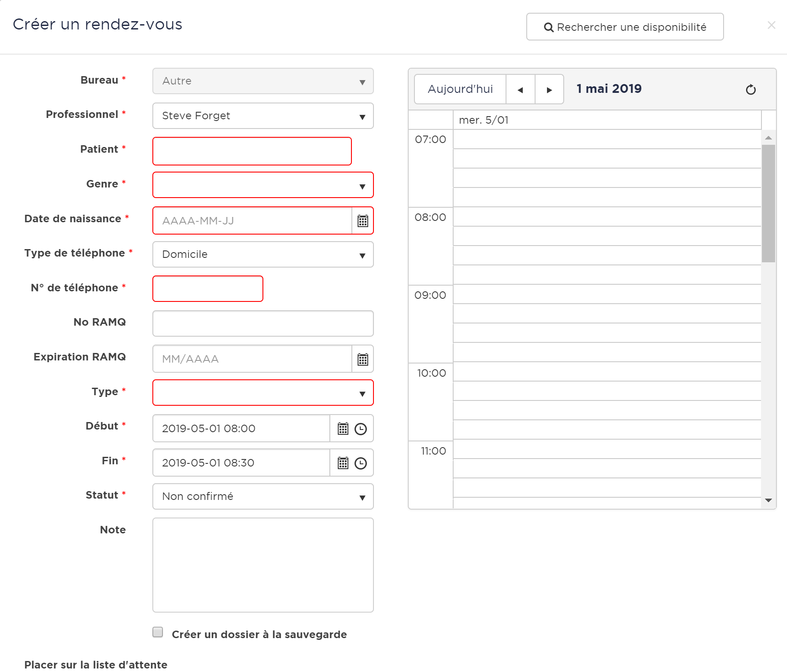Select the 09:00 time slot in calendar
This screenshot has width=787, height=672.
click(607, 294)
